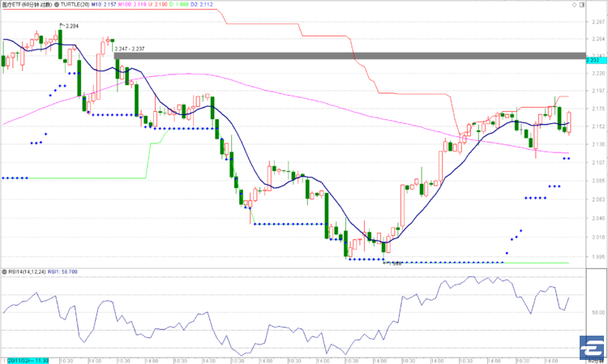Viewport: 608px width, 364px height.
Task: Click the panel layout icon beside the diamond
Action: (581, 5)
